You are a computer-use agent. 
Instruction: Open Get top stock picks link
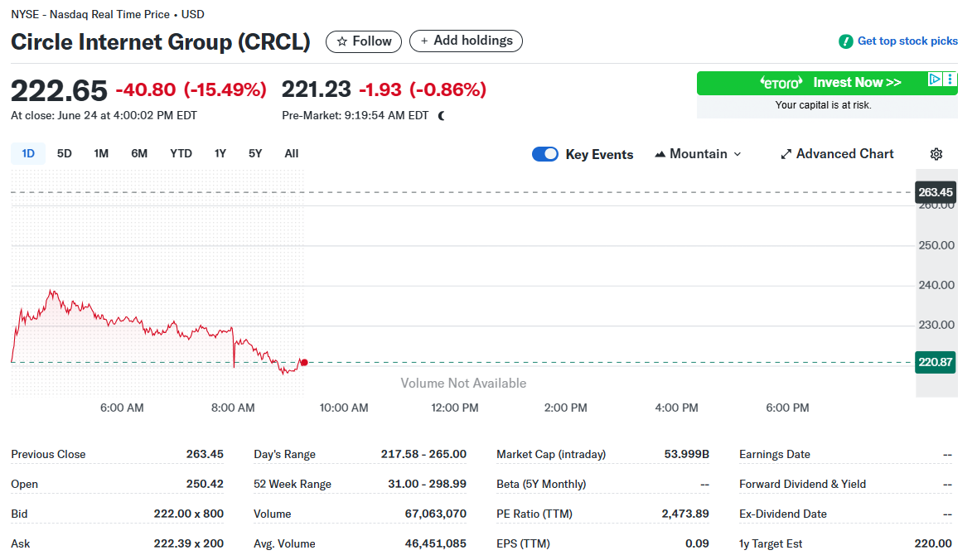tap(907, 41)
